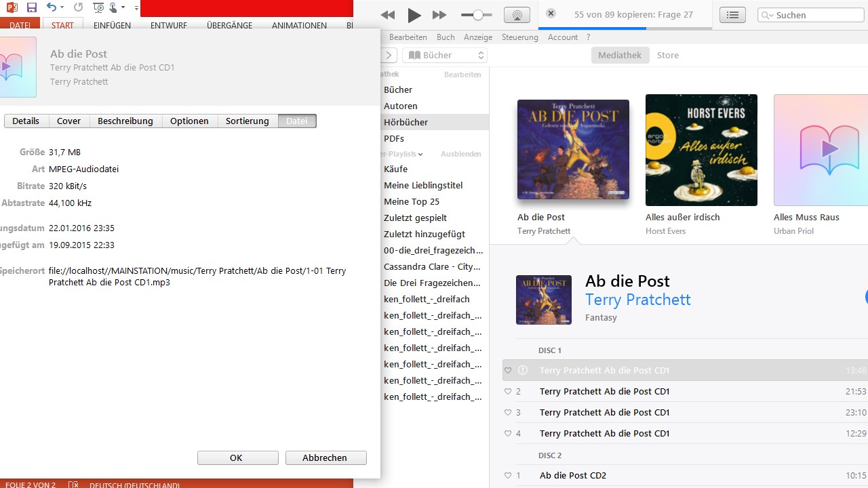Open the Cassandra Clare playlist
This screenshot has width=868, height=488.
click(x=434, y=266)
